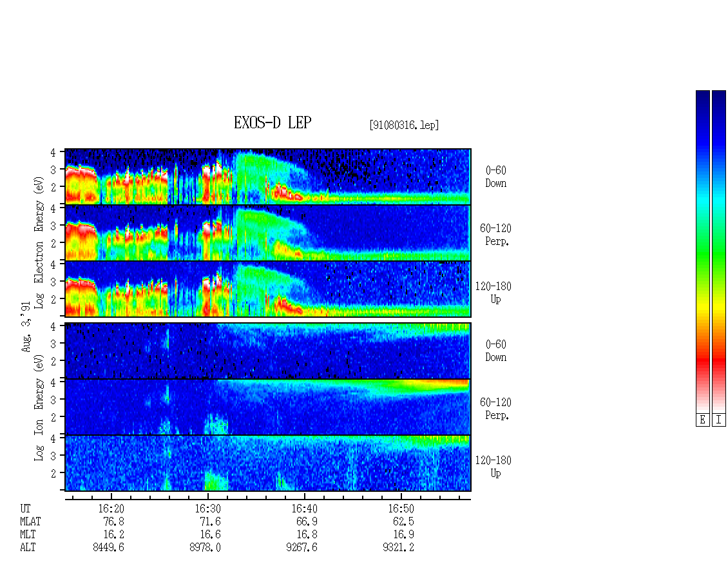Select the ion 0-60 Down panel label
Screen dimensions: 728x564
pos(496,351)
